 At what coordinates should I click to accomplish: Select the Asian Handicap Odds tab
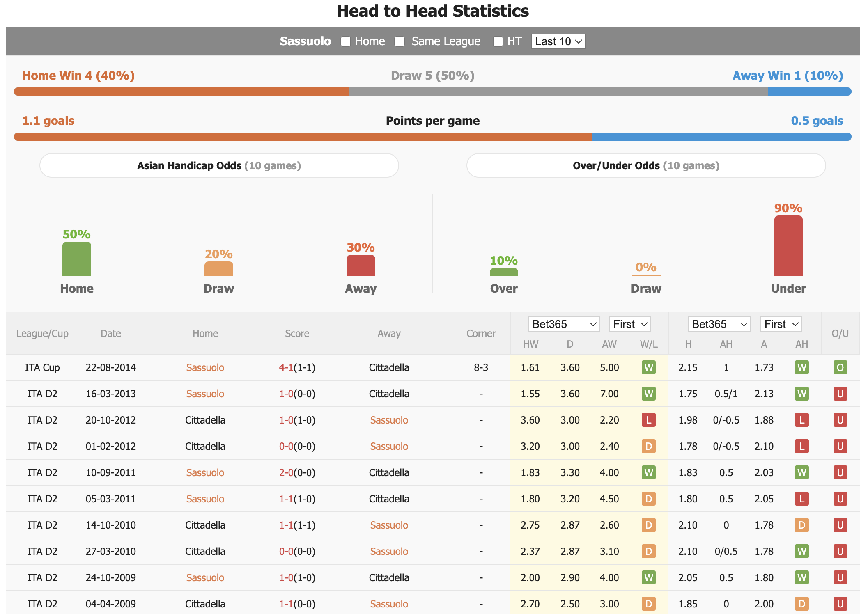[219, 165]
